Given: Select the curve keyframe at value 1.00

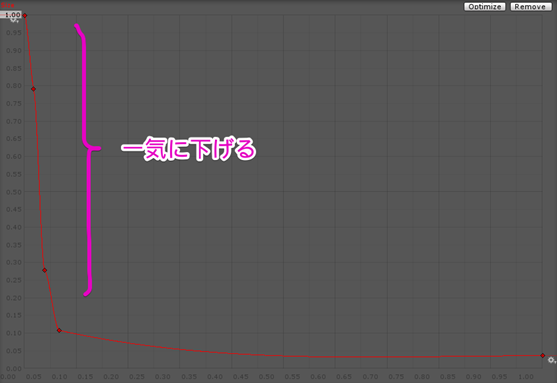Looking at the screenshot, I should [25, 16].
